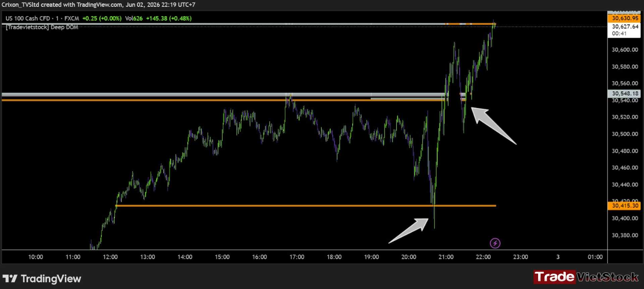The image size is (644, 289).
Task: Click the date label 3 on time axis
Action: coord(558,257)
